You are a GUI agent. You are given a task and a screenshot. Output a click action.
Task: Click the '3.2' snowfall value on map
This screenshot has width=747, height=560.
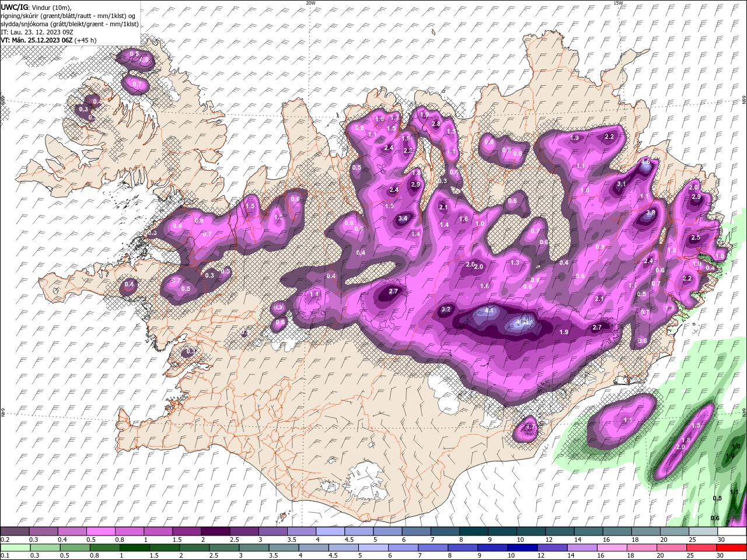[x=446, y=309]
